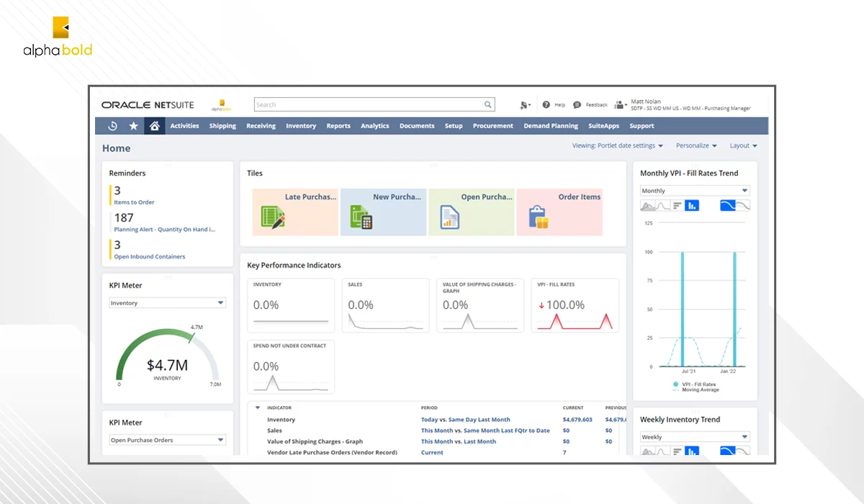Screen dimensions: 864x504
Task: Disable moving average in Weekly Inventory Trend
Action: 742,451
